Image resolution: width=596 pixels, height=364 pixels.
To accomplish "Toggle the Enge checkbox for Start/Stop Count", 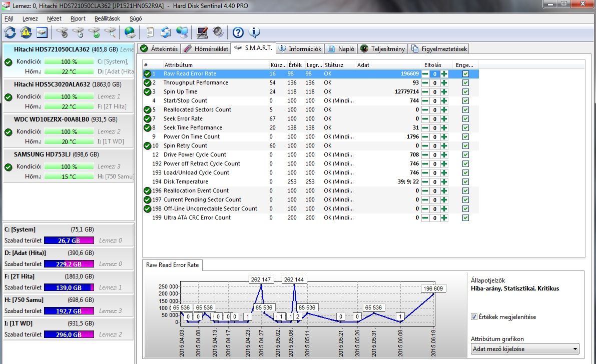I will (465, 100).
